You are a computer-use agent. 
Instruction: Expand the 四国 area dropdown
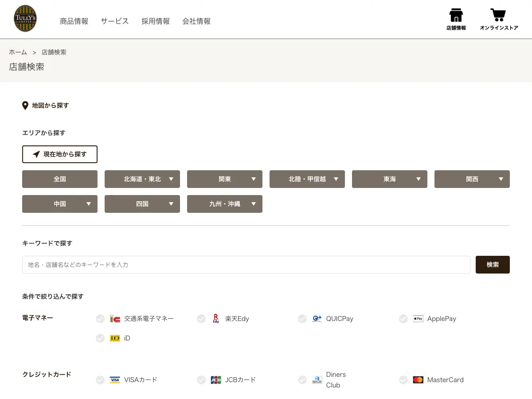[x=142, y=204]
